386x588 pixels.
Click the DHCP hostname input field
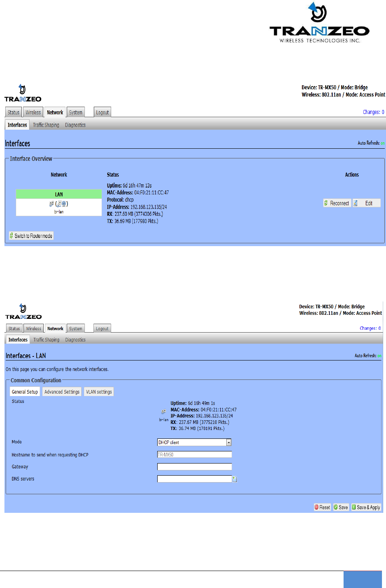point(194,455)
